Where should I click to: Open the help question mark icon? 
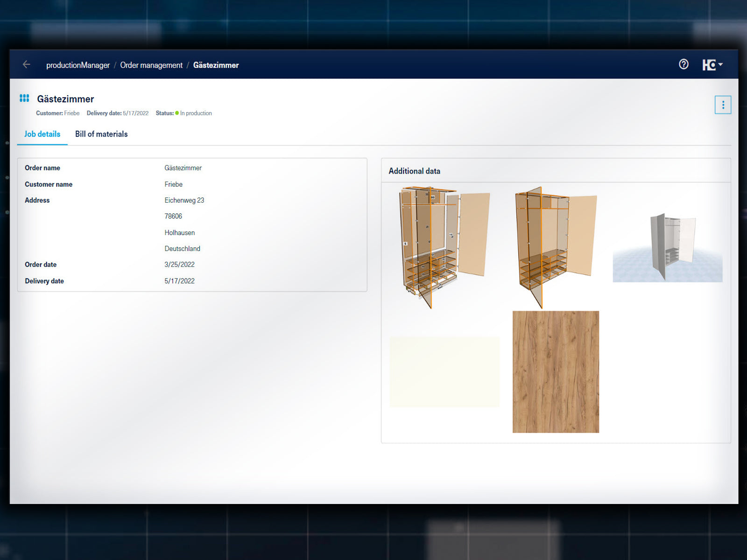(x=684, y=64)
